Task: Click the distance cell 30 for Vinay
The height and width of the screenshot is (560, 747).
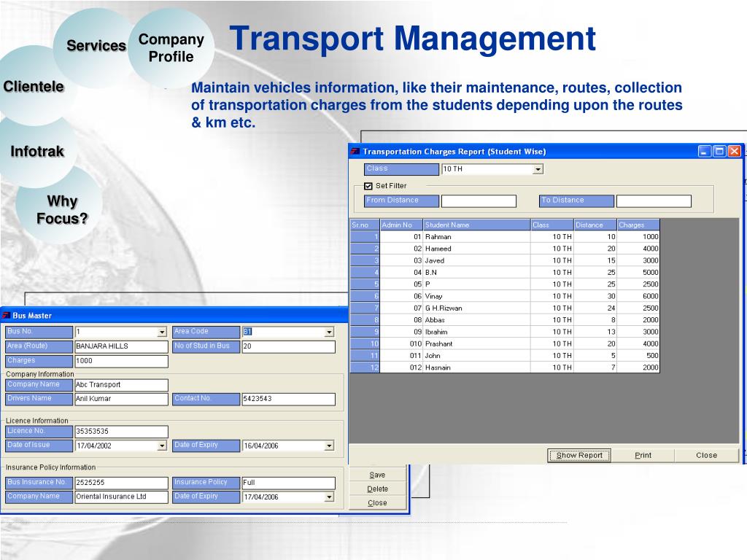Action: tap(595, 296)
